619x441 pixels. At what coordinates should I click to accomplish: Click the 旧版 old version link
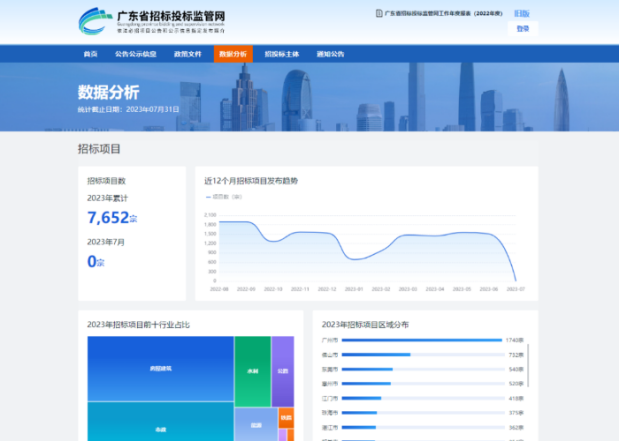[522, 14]
